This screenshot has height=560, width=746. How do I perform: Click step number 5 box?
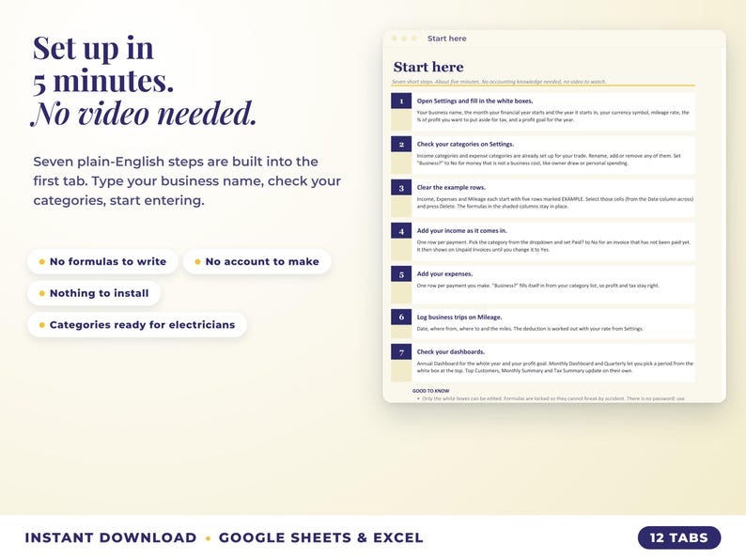(x=401, y=274)
